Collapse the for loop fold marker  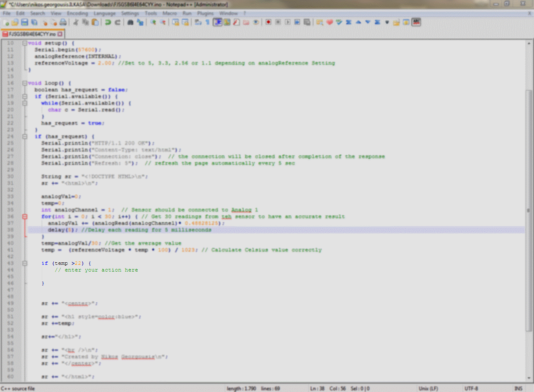click(24, 216)
